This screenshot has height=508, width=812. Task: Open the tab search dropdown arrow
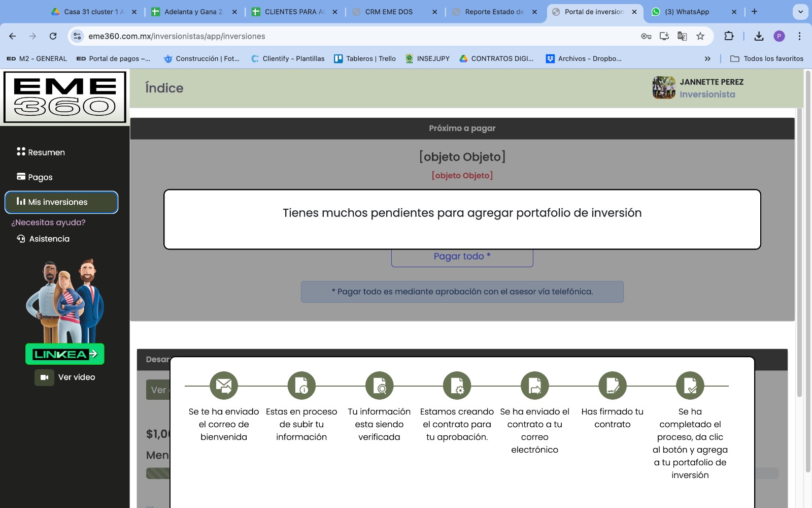click(800, 12)
